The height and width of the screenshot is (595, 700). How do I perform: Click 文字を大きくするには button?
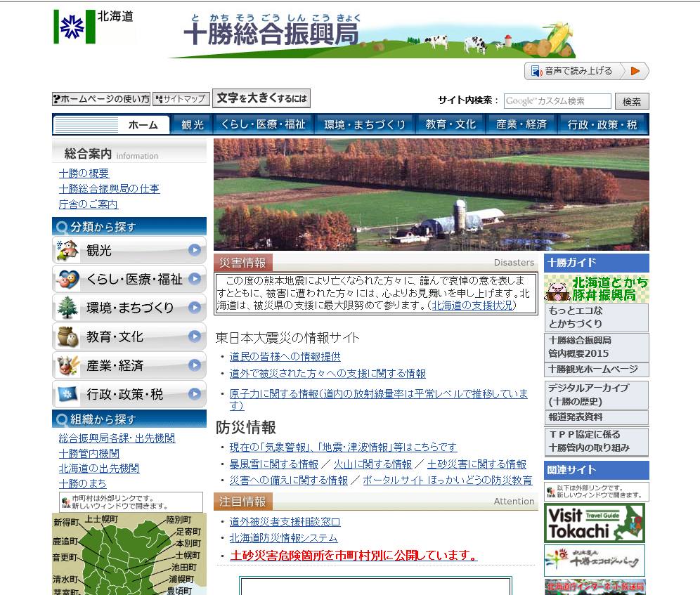(261, 98)
